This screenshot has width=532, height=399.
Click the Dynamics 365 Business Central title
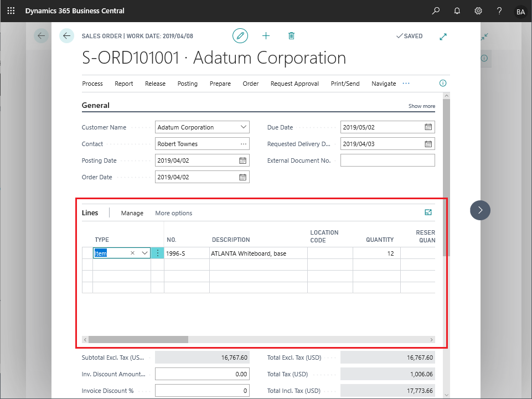pyautogui.click(x=75, y=11)
